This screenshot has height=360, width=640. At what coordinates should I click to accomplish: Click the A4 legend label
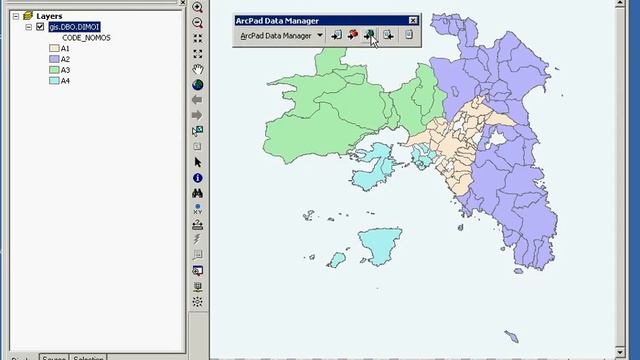click(65, 81)
